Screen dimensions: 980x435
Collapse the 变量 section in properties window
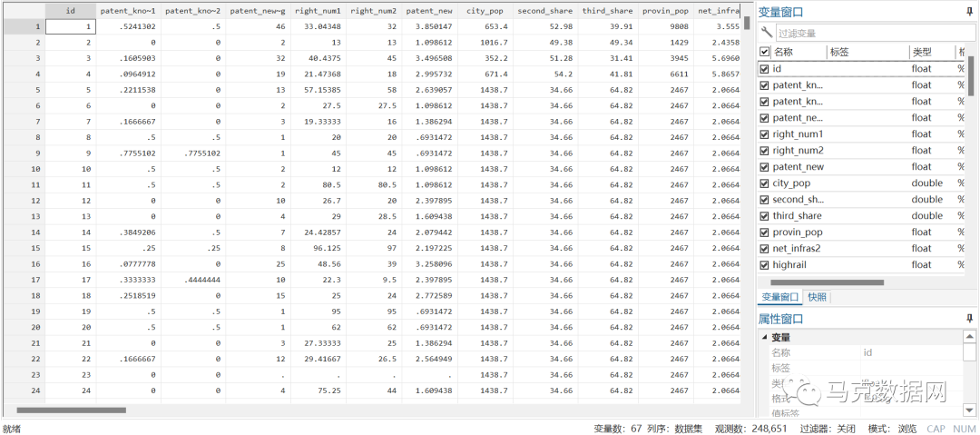764,337
